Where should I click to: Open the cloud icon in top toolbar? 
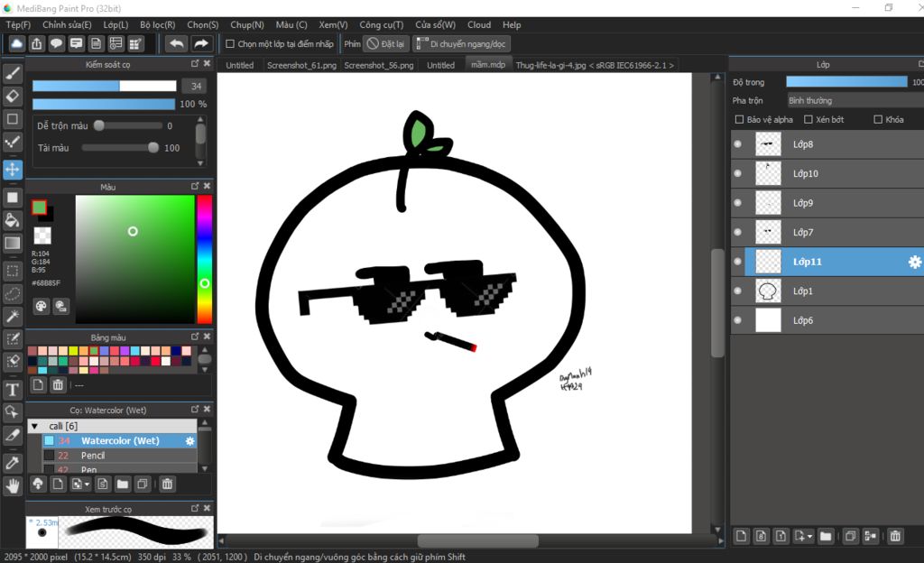(x=17, y=43)
